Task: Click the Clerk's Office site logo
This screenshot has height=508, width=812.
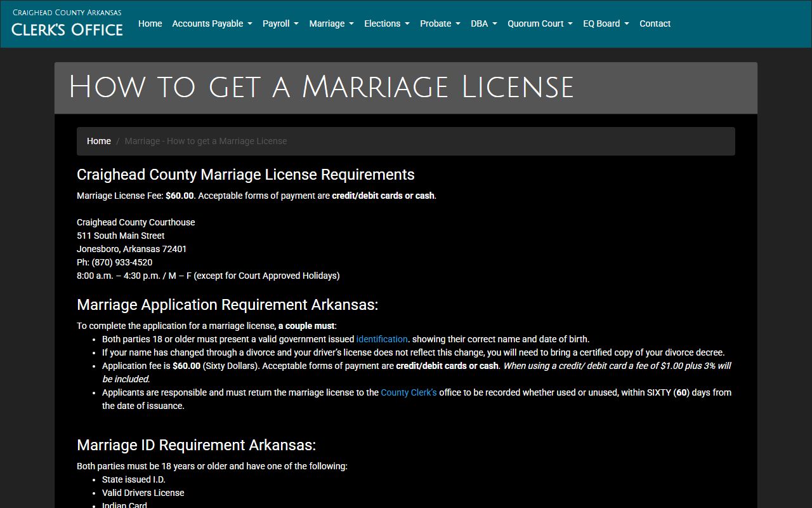Action: (x=67, y=23)
